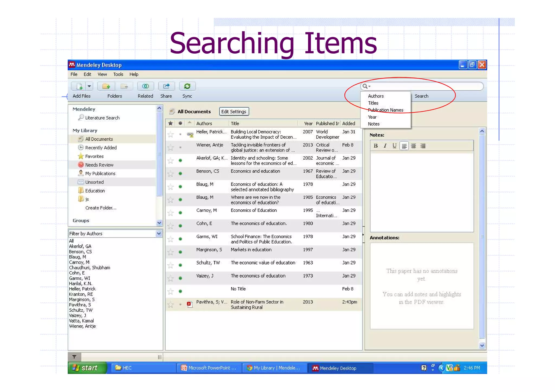Click Create Folder... link
Viewport: 555px width, 392px height.
(101, 208)
